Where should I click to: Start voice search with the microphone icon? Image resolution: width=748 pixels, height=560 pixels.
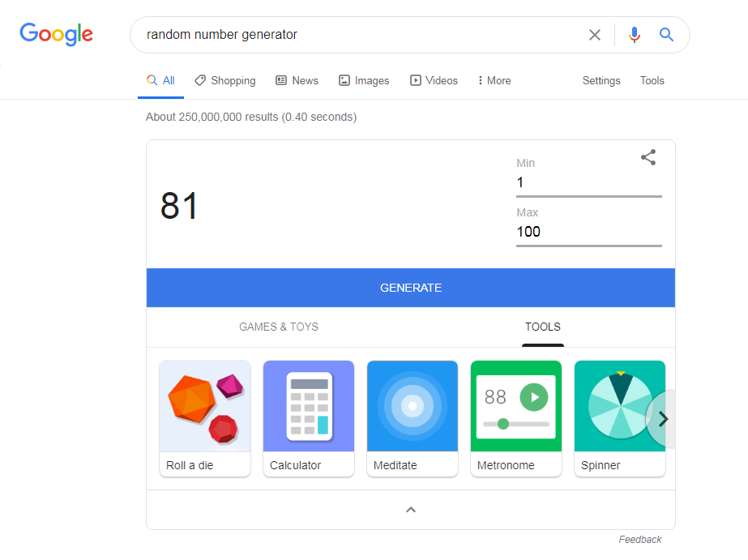tap(634, 35)
